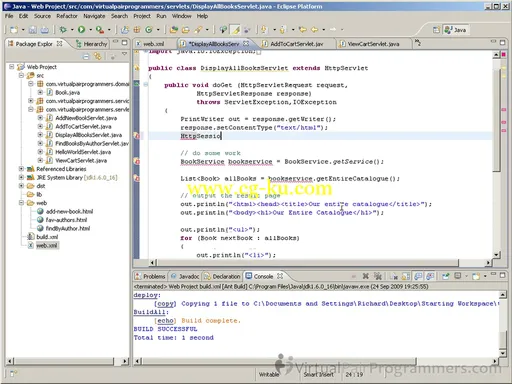Switch to the web.xml editor tab
The image size is (512, 384).
point(154,44)
